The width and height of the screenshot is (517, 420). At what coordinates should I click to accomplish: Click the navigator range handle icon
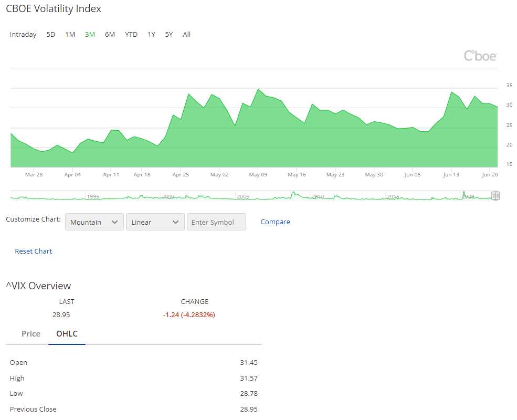point(495,196)
